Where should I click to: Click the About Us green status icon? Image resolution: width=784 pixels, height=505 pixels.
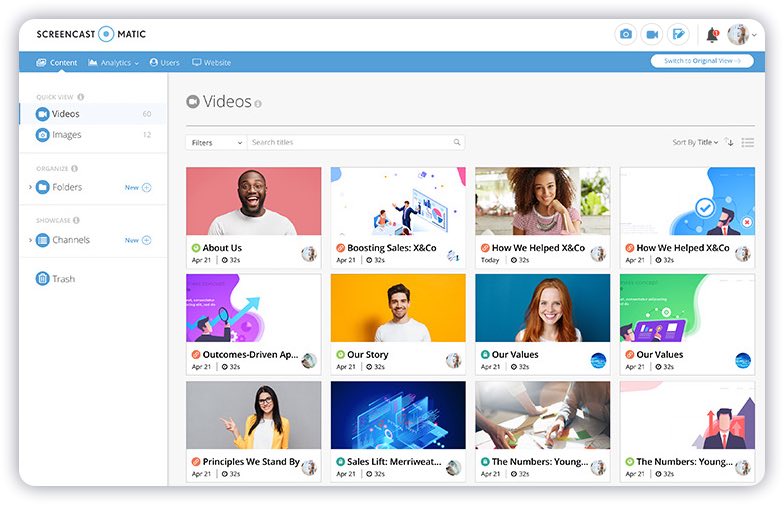(196, 248)
